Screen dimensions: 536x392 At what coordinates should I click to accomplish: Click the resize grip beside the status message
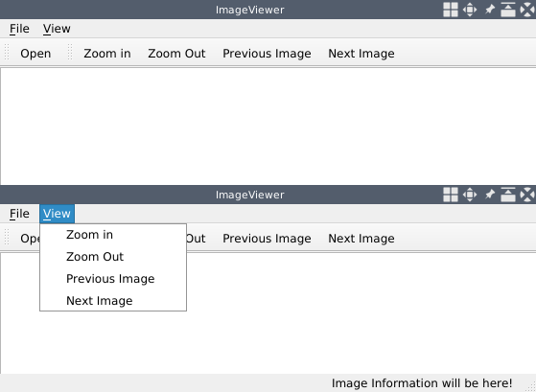pos(531,386)
